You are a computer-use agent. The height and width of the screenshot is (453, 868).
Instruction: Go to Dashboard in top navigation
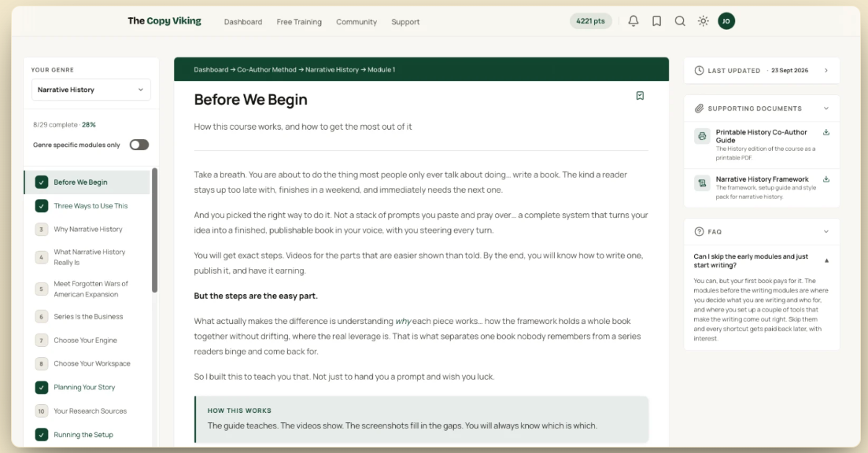243,22
